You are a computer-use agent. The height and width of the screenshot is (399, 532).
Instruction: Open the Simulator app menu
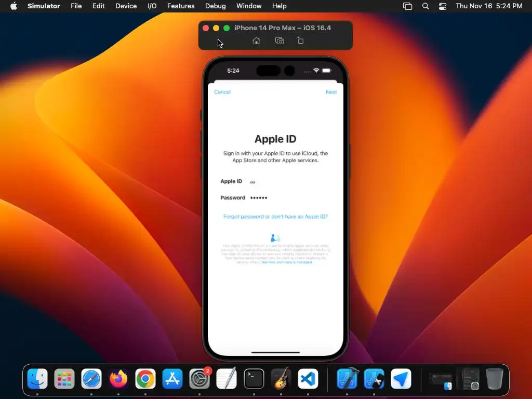click(44, 6)
